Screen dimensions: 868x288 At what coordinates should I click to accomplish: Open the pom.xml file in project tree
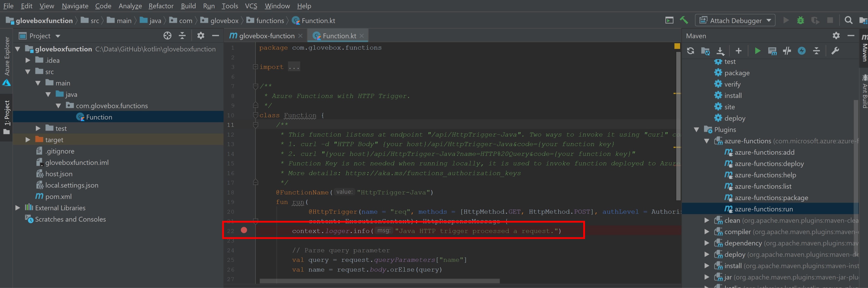(x=58, y=196)
